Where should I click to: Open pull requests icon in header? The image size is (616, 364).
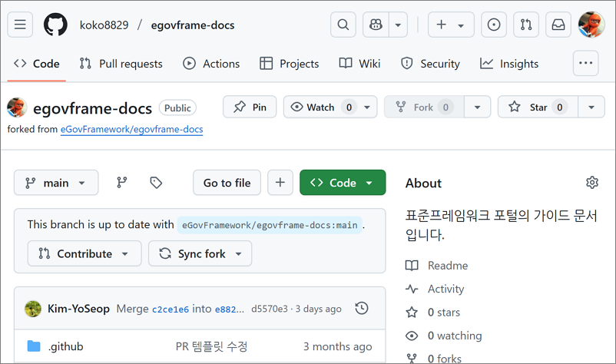[x=526, y=25]
